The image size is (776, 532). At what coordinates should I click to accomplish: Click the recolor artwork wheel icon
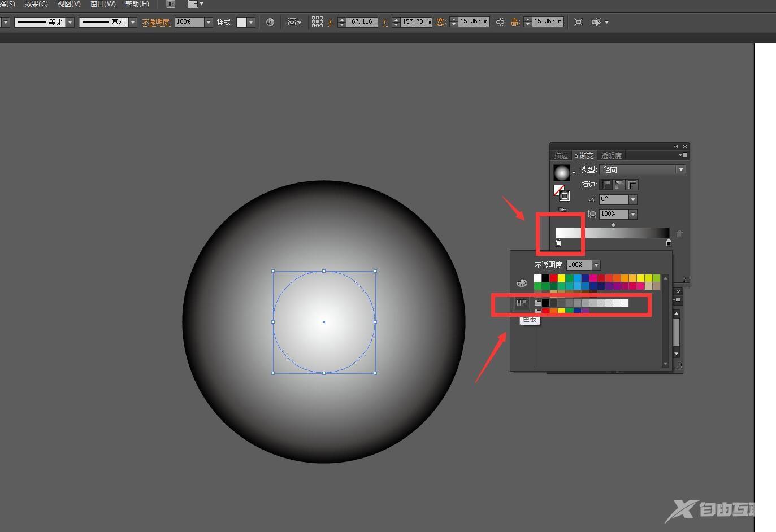point(270,22)
